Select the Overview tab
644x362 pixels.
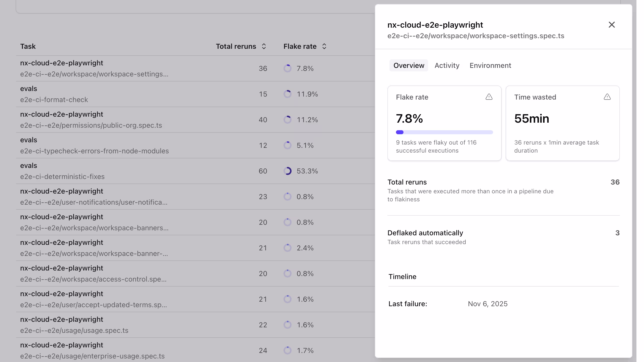409,65
